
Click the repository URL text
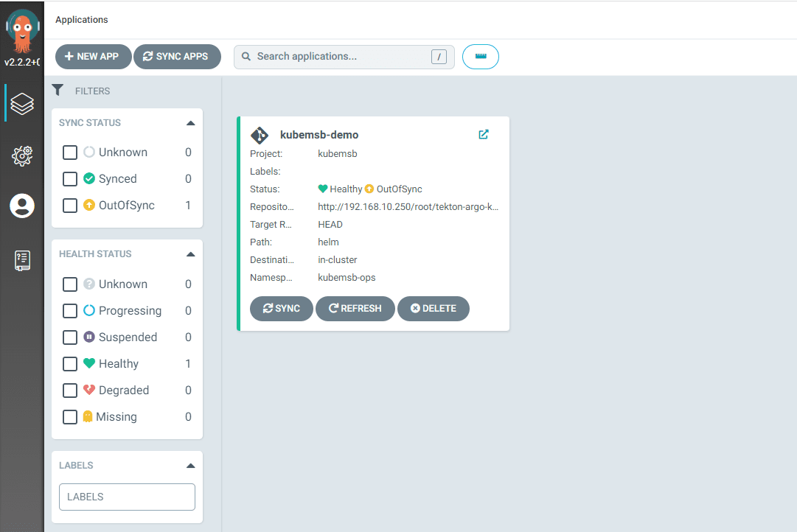408,206
